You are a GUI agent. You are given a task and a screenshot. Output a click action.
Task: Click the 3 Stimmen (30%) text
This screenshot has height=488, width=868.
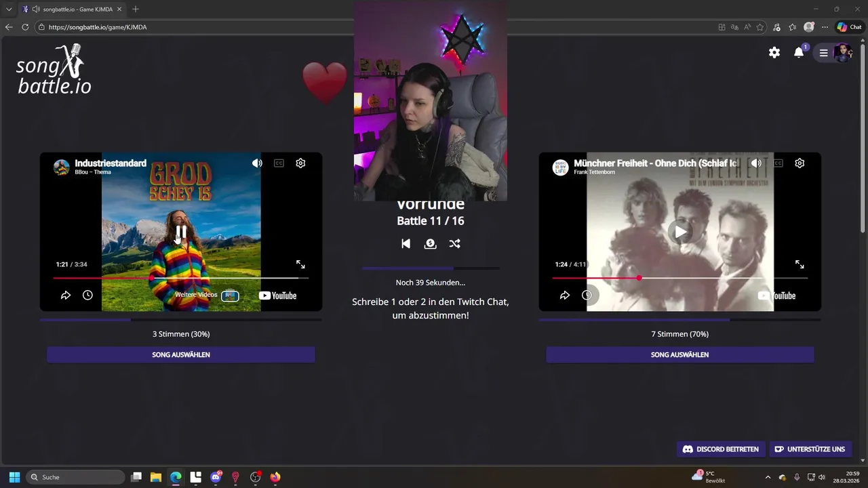tap(181, 334)
